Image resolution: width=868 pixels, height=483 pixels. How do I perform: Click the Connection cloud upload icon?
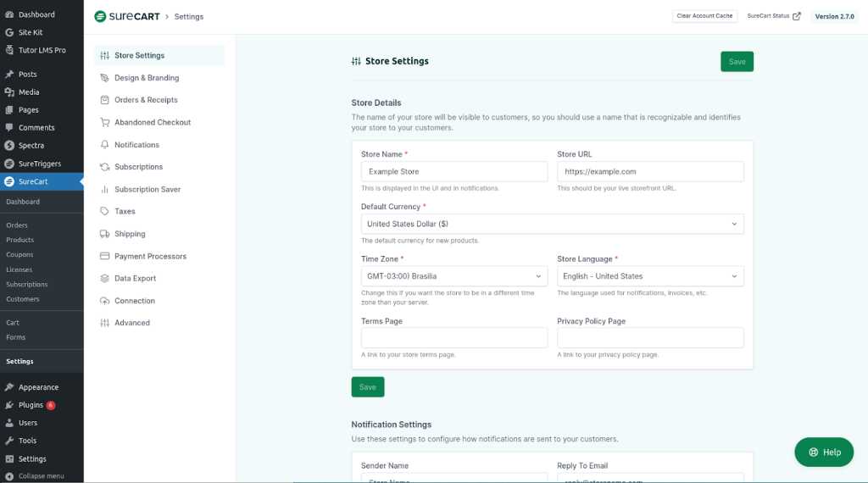[104, 301]
